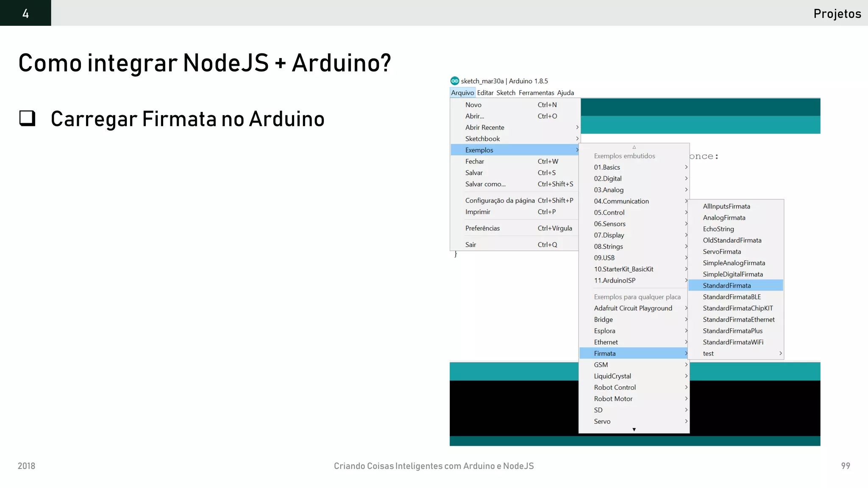Viewport: 868px width, 488px height.
Task: Expand Robot Motor examples
Action: [x=634, y=399]
